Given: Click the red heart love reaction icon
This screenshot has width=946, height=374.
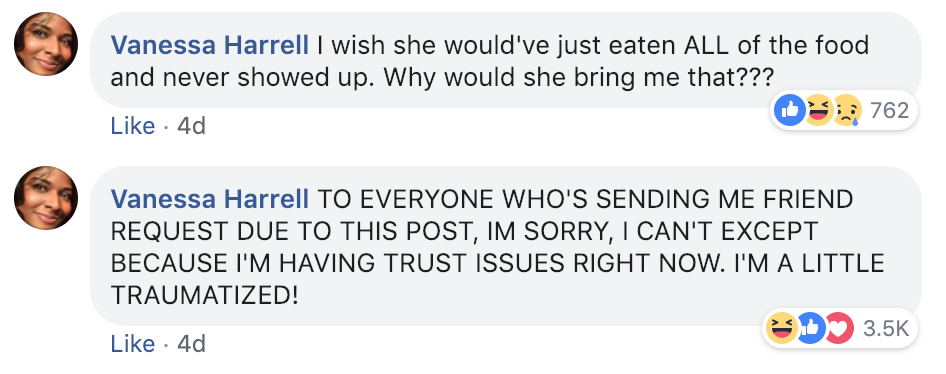Looking at the screenshot, I should tap(839, 328).
